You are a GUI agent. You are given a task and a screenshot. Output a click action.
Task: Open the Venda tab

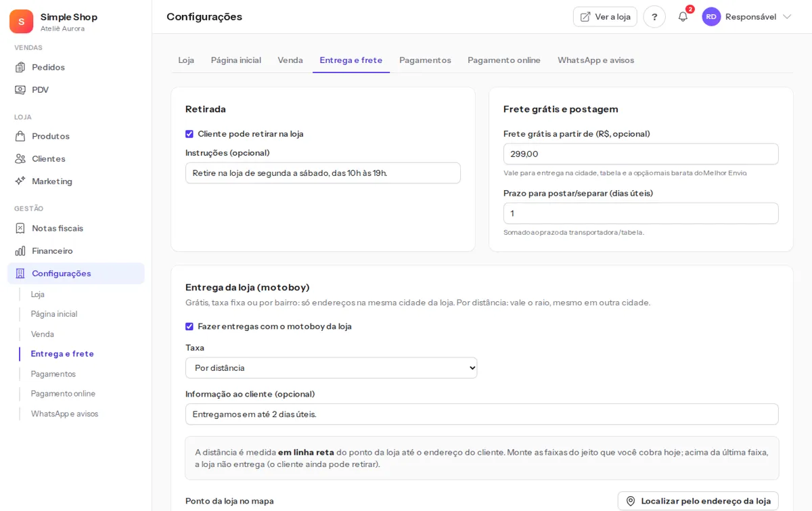click(x=290, y=60)
